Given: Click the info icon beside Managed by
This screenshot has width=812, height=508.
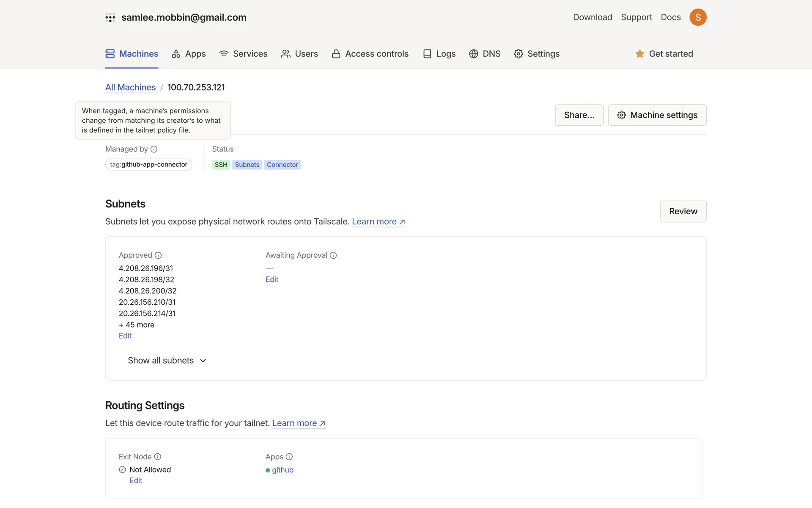Looking at the screenshot, I should coord(154,149).
